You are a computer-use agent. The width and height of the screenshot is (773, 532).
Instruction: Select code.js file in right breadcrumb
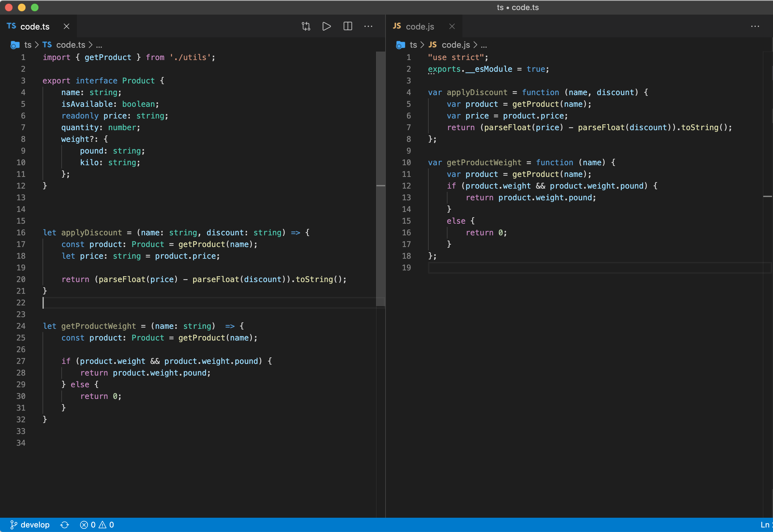click(456, 45)
